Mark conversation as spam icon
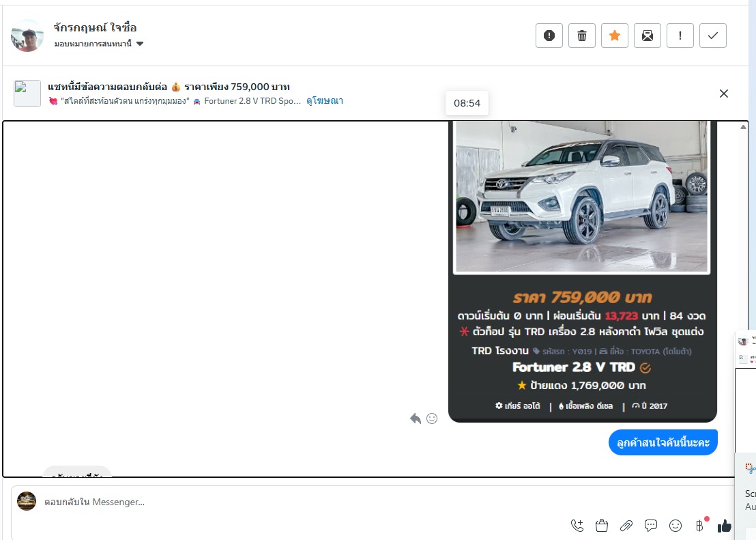Viewport: 756px width, 540px height. pos(549,35)
